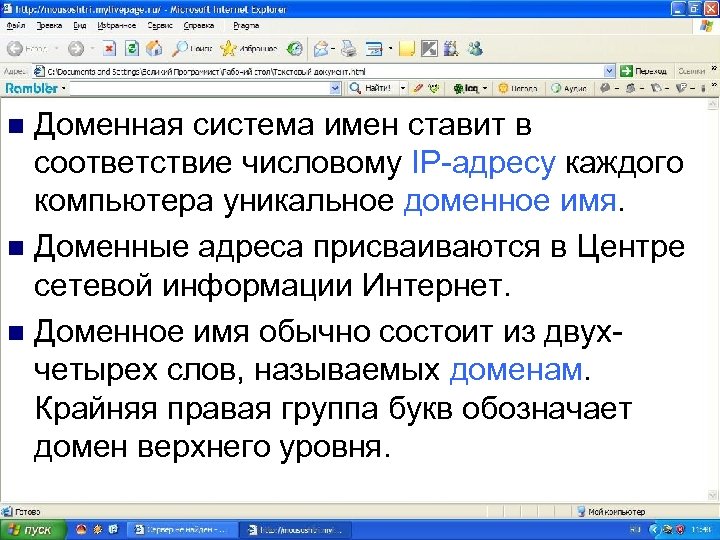720x540 pixels.
Task: Open the Правка menu
Action: pyautogui.click(x=49, y=26)
